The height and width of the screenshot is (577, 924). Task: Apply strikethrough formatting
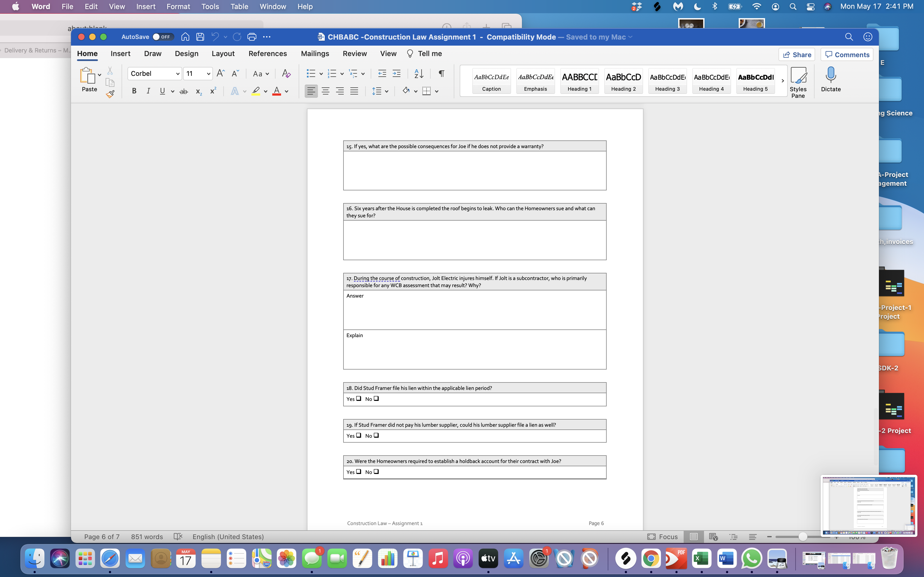tap(184, 91)
